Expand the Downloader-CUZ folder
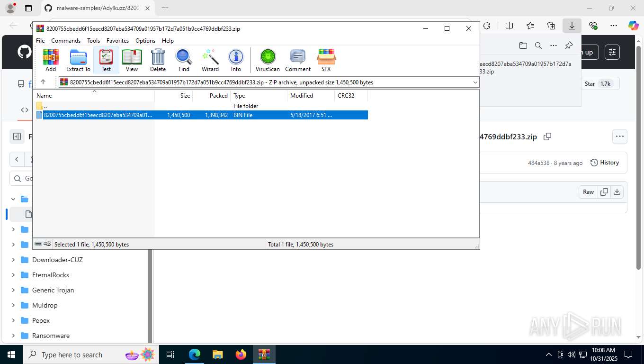This screenshot has width=644, height=364. tap(13, 260)
